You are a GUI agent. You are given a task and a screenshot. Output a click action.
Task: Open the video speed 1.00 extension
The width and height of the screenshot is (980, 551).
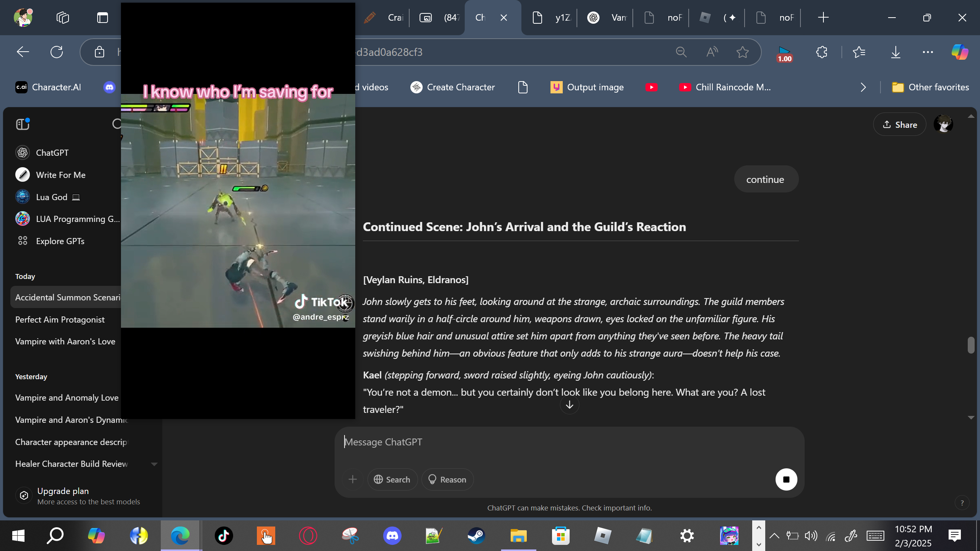click(784, 54)
